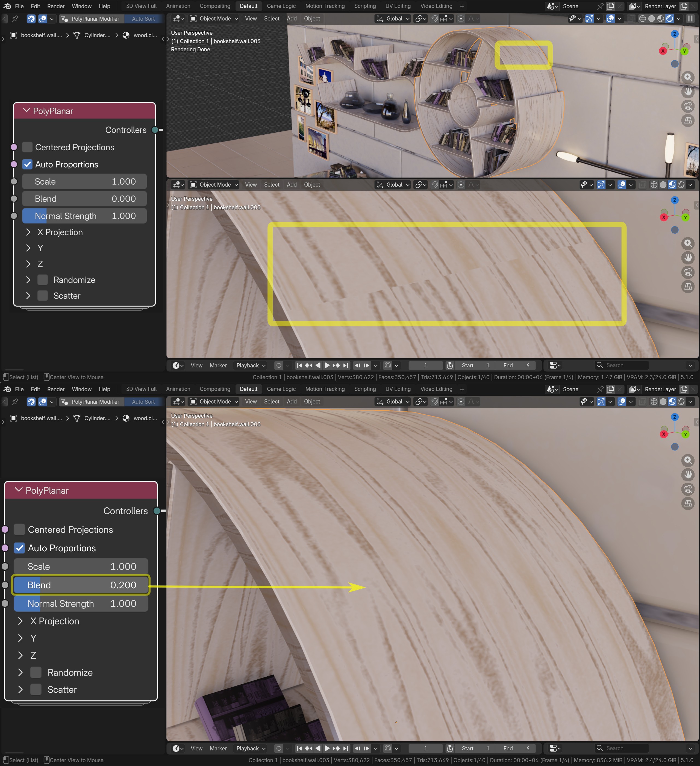Toggle auto keying record button in upper timeline
Viewport: 700px width, 766px height.
click(x=279, y=366)
